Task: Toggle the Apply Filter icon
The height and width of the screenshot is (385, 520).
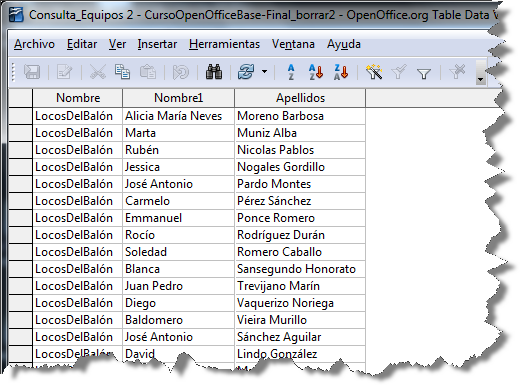Action: point(399,72)
